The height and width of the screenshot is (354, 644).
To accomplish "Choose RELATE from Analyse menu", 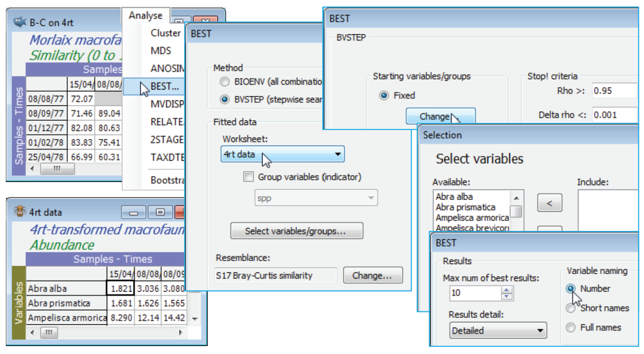I will [167, 122].
